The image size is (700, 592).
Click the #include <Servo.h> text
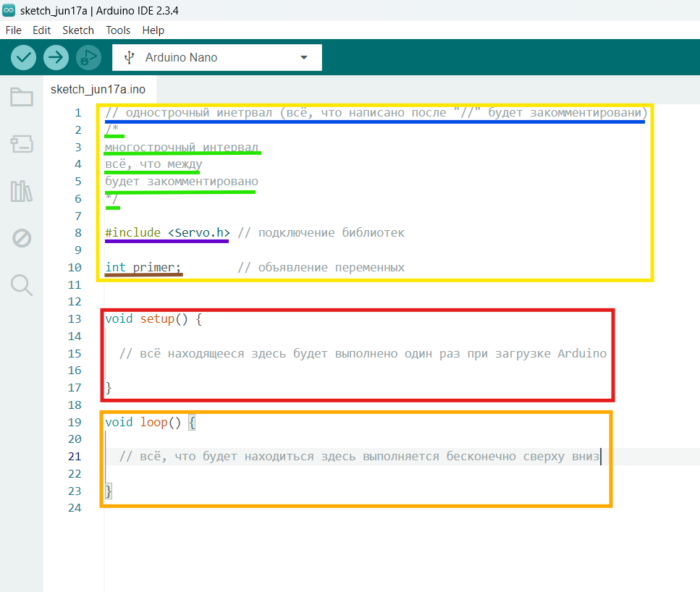(x=167, y=232)
